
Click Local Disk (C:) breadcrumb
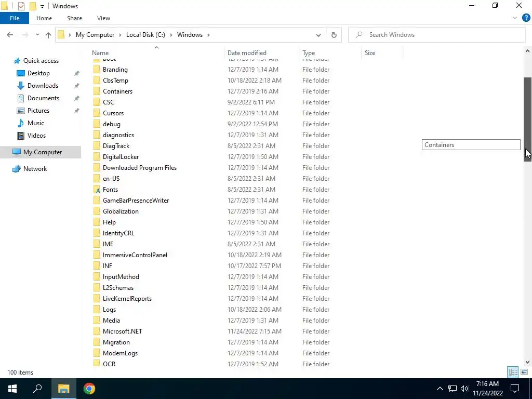145,35
